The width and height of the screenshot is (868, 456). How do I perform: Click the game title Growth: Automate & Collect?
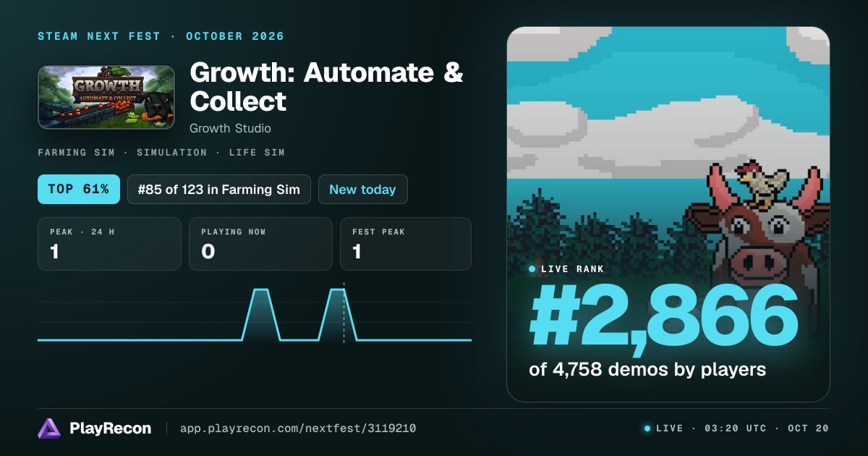pos(326,87)
